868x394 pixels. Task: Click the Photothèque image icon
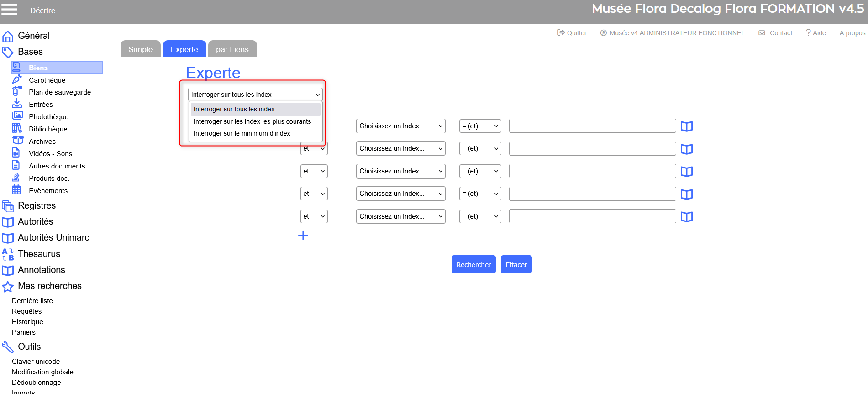(x=17, y=116)
